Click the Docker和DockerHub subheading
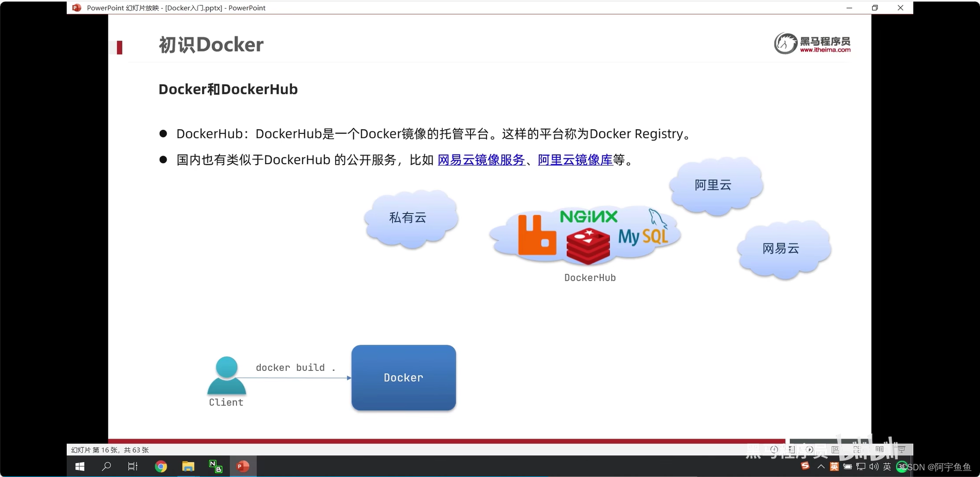The image size is (980, 477). click(228, 89)
